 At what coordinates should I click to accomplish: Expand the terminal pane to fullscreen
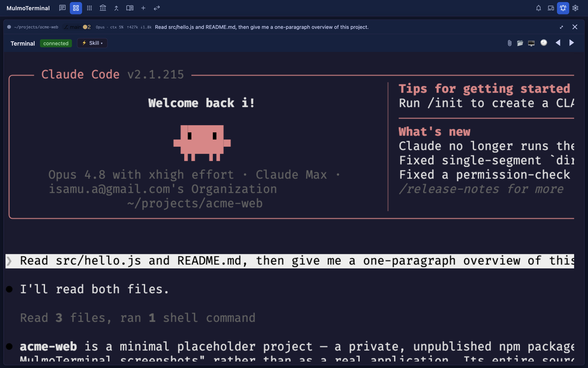tap(561, 27)
